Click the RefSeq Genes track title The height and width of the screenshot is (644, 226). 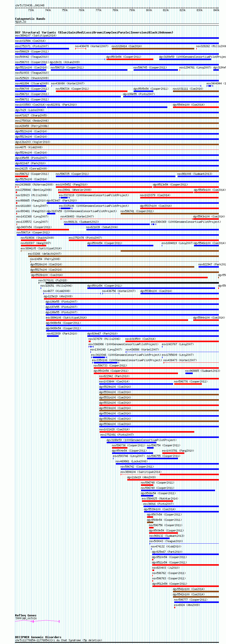26,615
